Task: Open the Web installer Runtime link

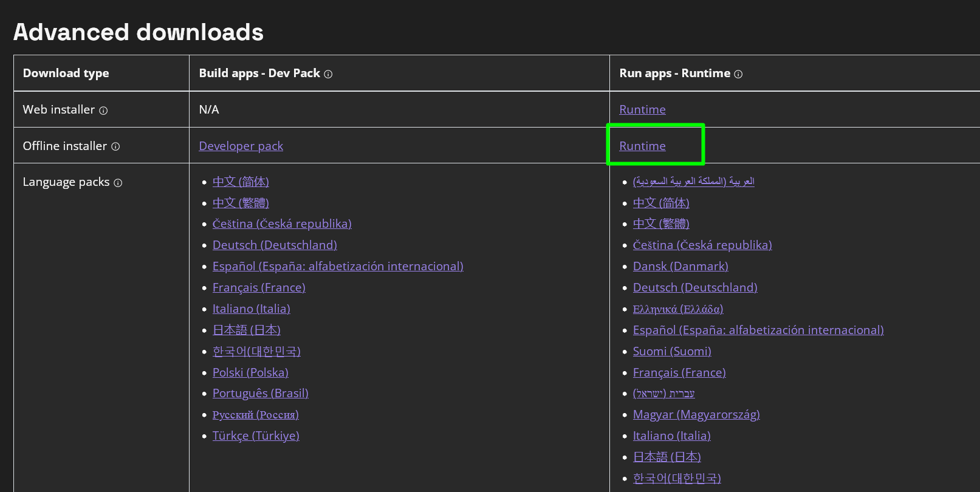Action: [642, 109]
